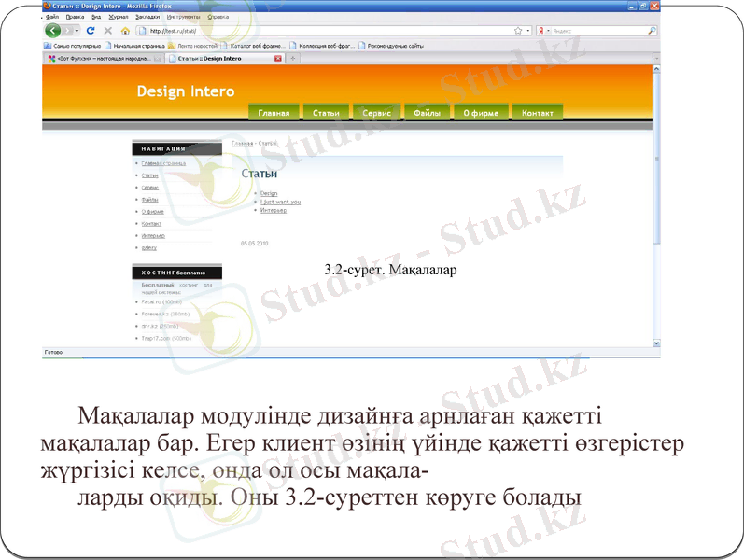Screen dimensions: 744x560
Task: Click the Готово status bar text
Action: (x=53, y=352)
